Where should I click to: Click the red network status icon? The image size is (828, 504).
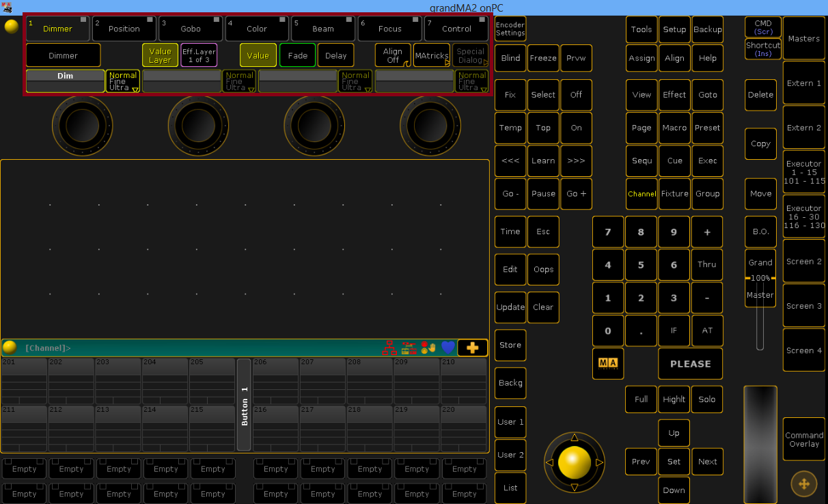[x=389, y=348]
